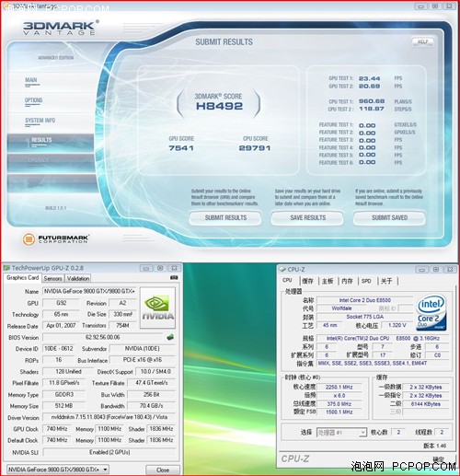Switch to the 关于 tab in CPU-Z
The image size is (460, 476).
386,281
